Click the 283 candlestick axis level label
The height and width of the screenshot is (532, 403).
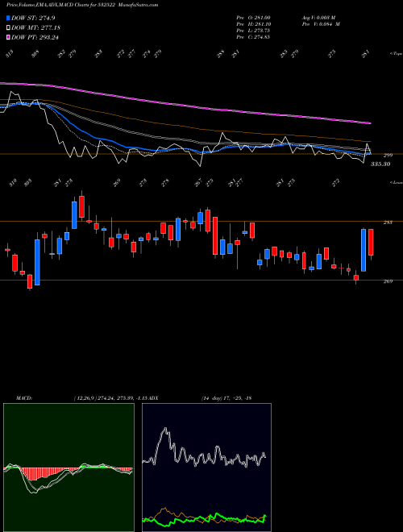388,222
